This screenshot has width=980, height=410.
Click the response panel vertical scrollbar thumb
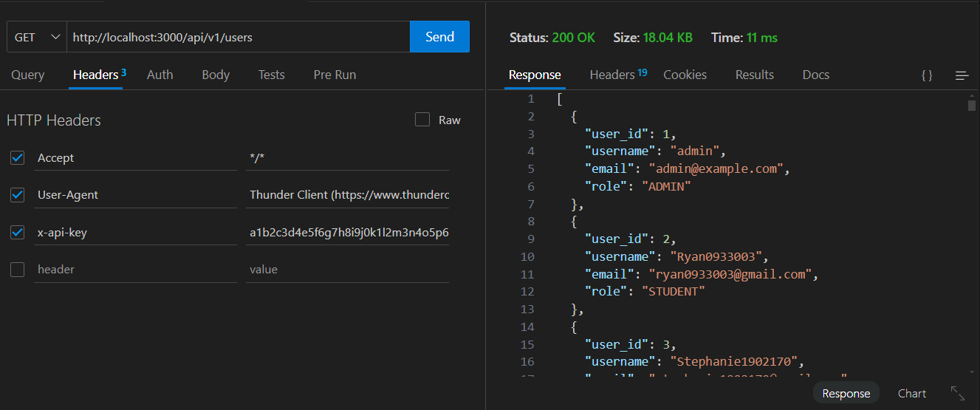click(972, 106)
